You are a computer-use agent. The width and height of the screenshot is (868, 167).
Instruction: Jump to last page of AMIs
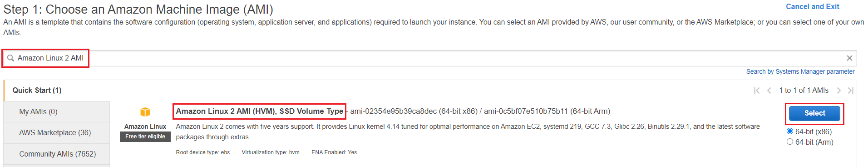point(851,91)
